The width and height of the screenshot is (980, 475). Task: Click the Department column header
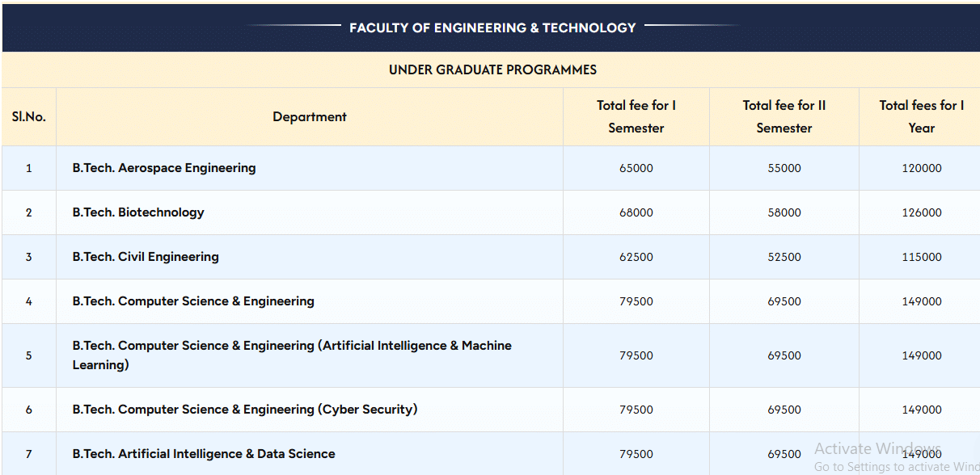tap(310, 116)
